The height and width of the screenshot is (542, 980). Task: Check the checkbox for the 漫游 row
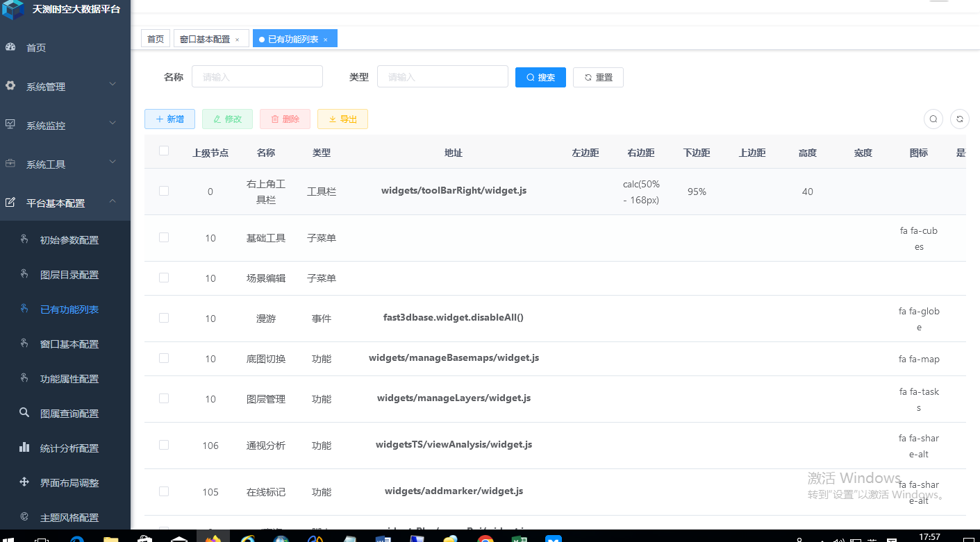[x=164, y=318]
